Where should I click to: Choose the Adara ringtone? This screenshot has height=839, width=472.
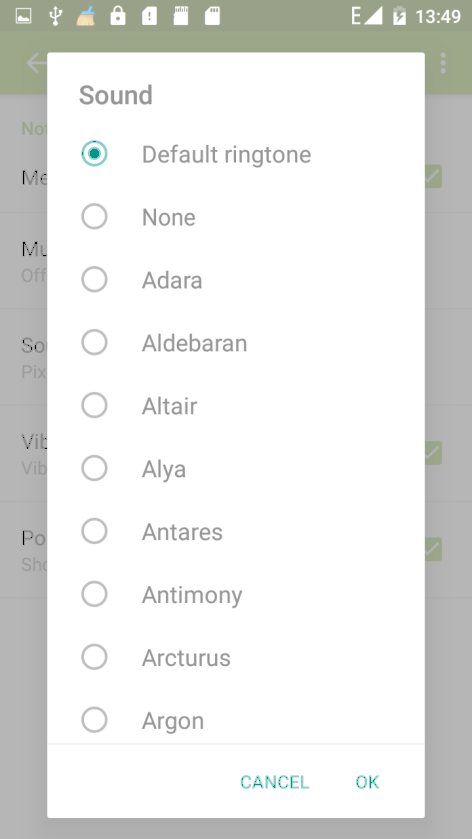click(x=94, y=280)
